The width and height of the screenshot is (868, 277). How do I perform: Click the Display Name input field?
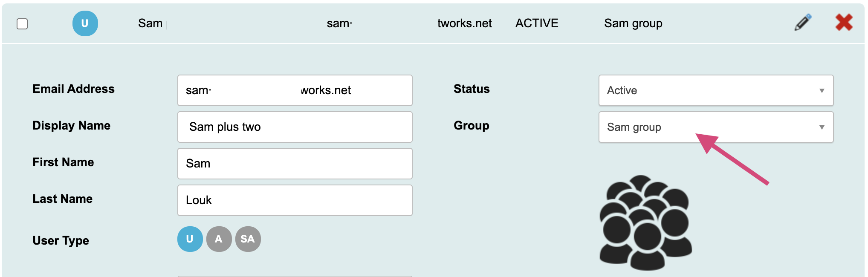click(295, 127)
